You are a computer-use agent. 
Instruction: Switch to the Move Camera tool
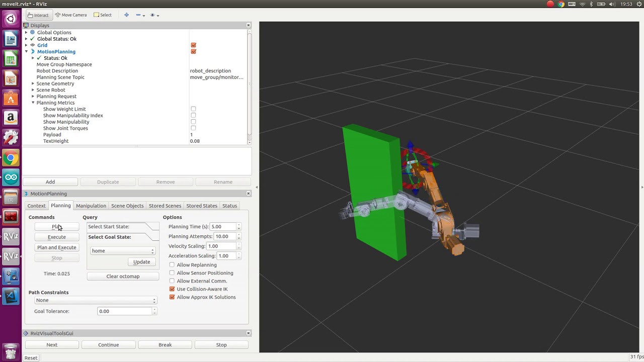click(70, 15)
